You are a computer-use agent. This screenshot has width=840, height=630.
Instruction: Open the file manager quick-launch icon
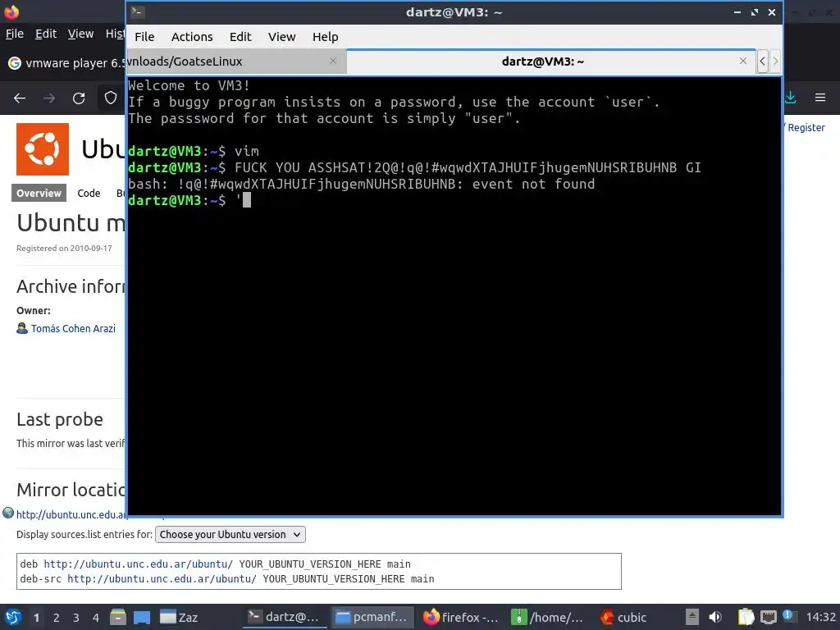(118, 617)
